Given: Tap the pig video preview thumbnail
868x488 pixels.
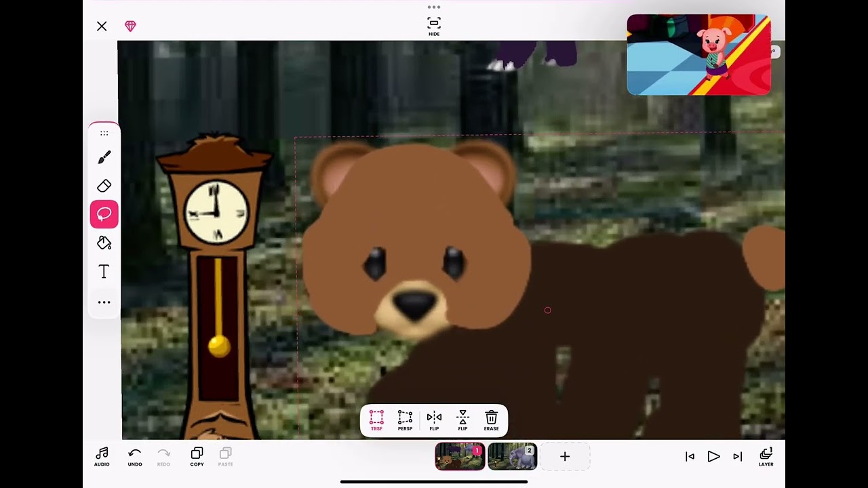Looking at the screenshot, I should click(698, 54).
